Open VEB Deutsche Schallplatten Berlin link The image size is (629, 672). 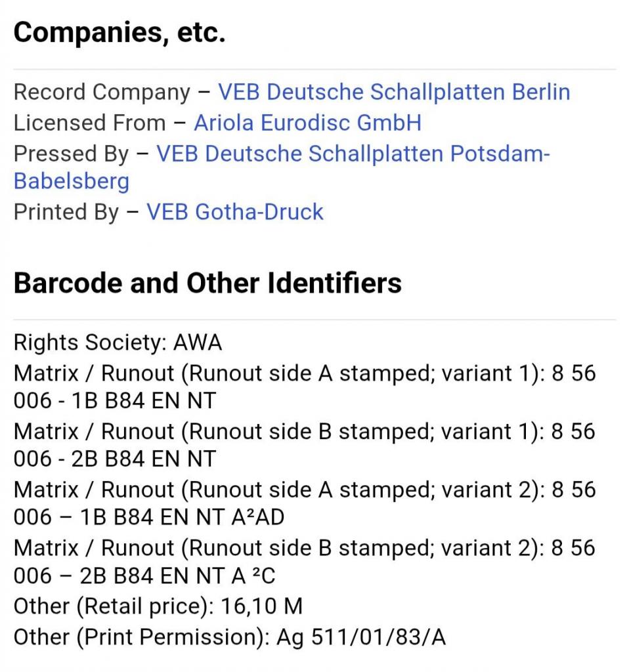pyautogui.click(x=393, y=93)
